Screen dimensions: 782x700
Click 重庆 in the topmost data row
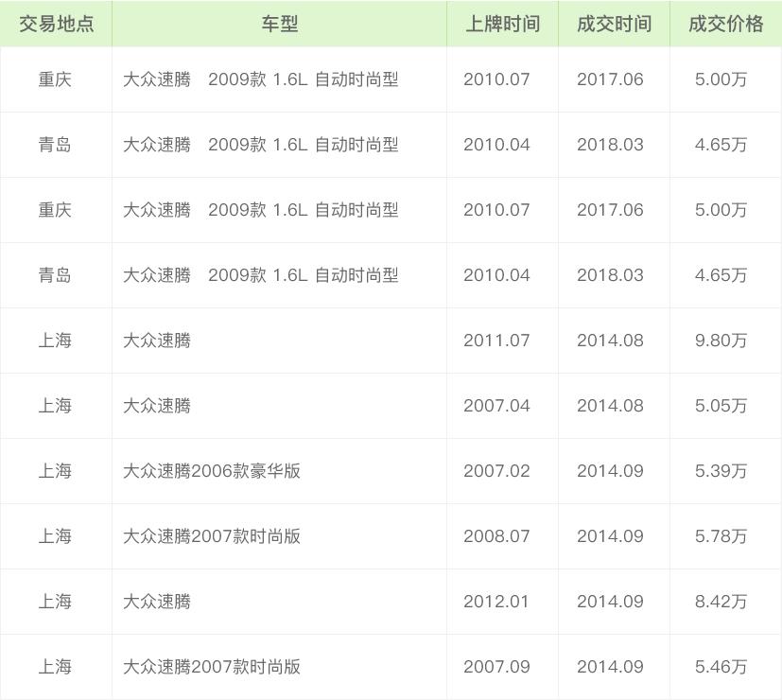(55, 79)
